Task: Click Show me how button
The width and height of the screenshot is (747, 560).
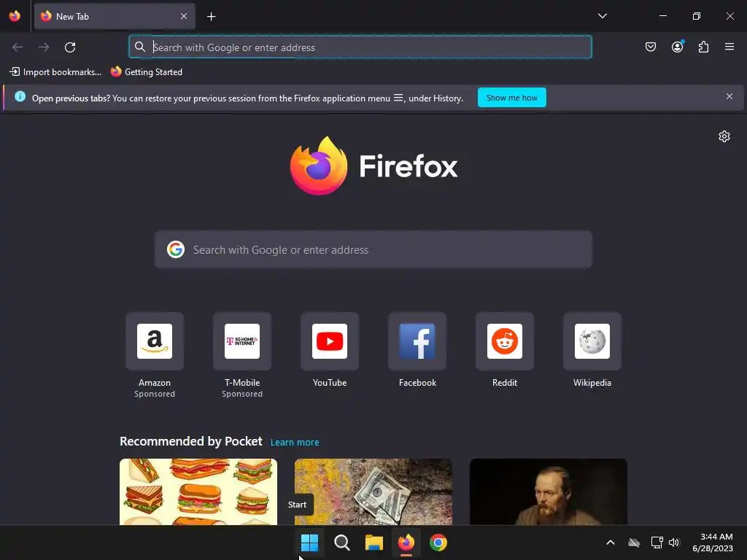Action: point(511,98)
